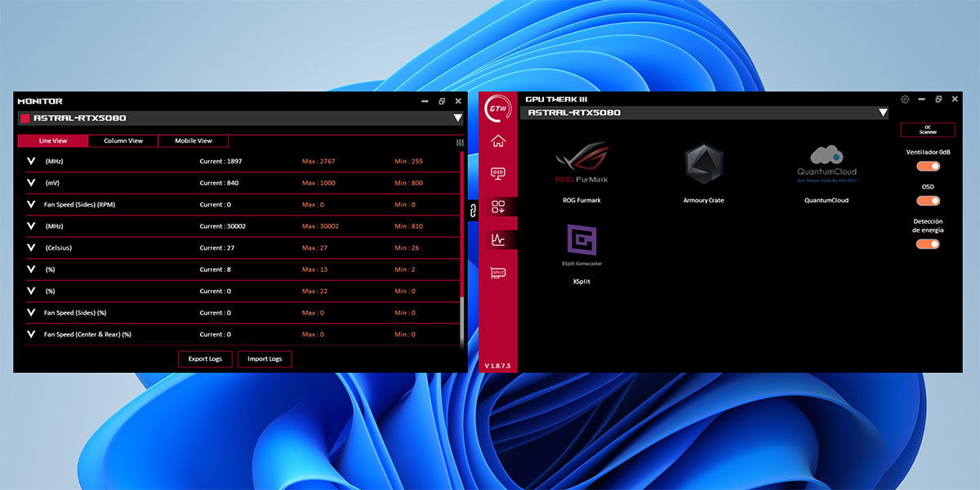Click the Export Logs button
Image resolution: width=980 pixels, height=490 pixels.
pos(205,359)
